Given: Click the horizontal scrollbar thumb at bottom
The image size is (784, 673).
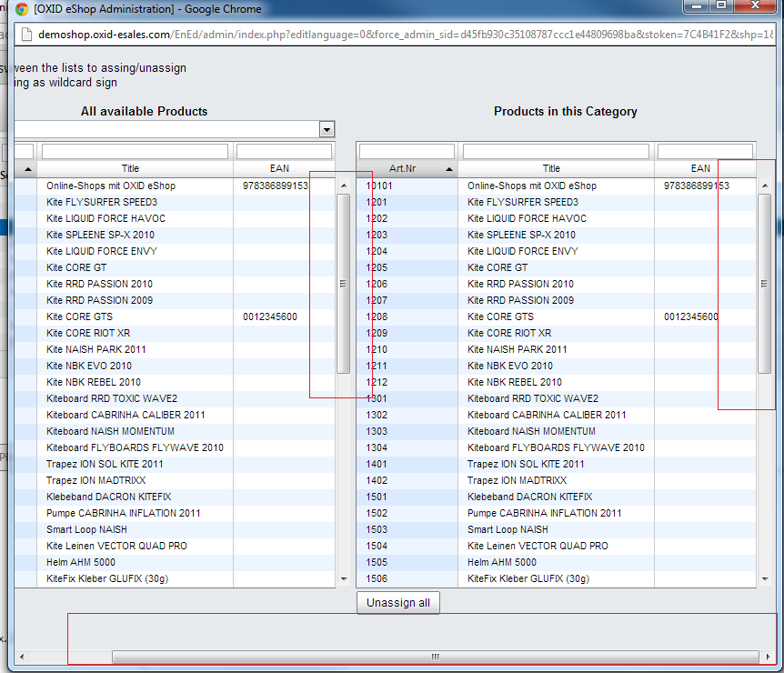Looking at the screenshot, I should coord(435,657).
